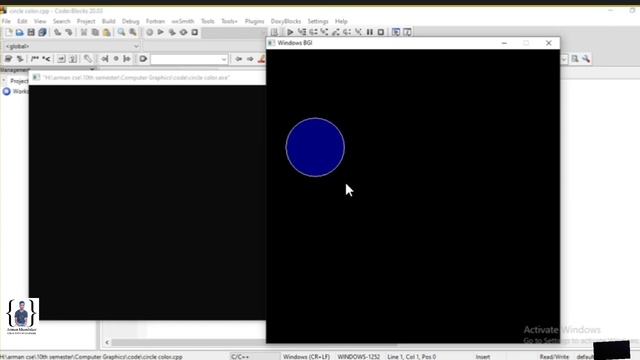Redo the last edit
This screenshot has height=360, width=640.
point(69,32)
